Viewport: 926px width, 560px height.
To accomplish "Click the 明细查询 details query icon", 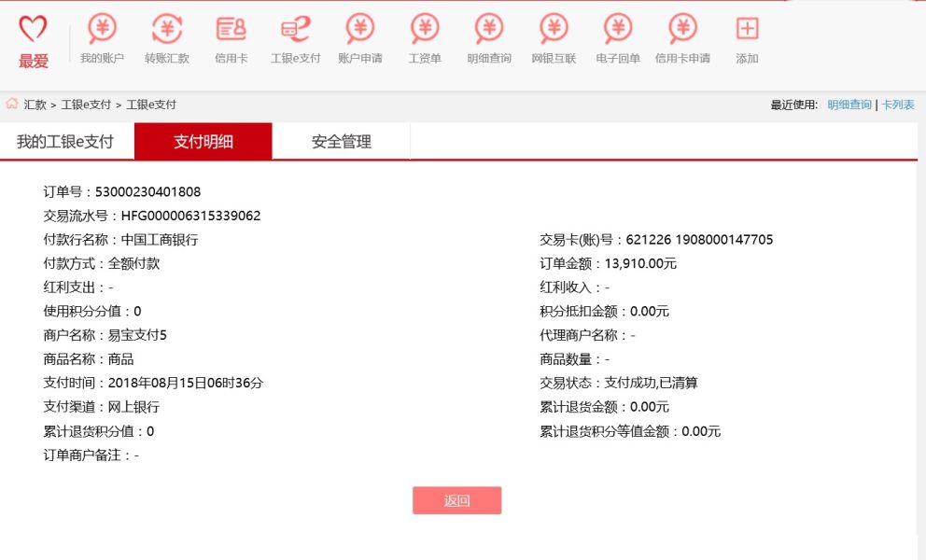I will pyautogui.click(x=489, y=30).
